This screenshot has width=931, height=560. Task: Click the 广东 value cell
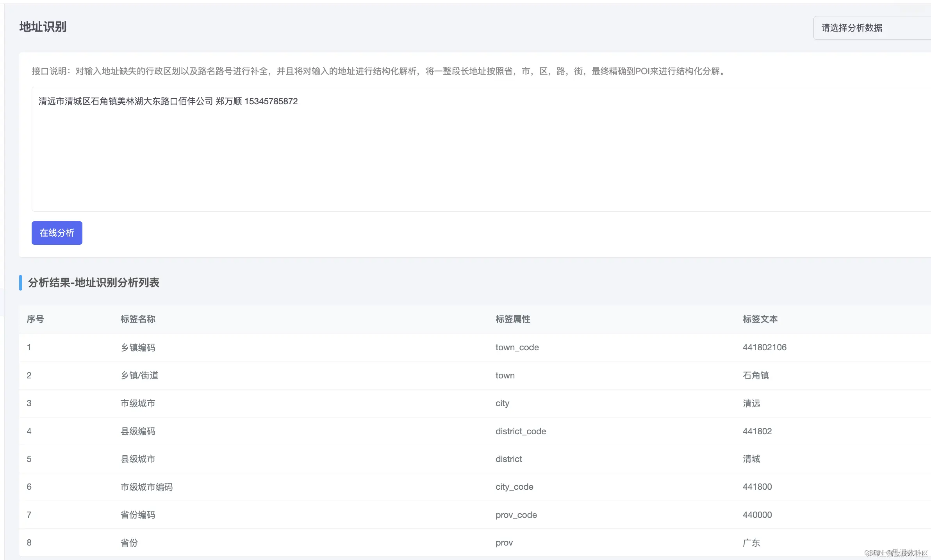pyautogui.click(x=751, y=543)
